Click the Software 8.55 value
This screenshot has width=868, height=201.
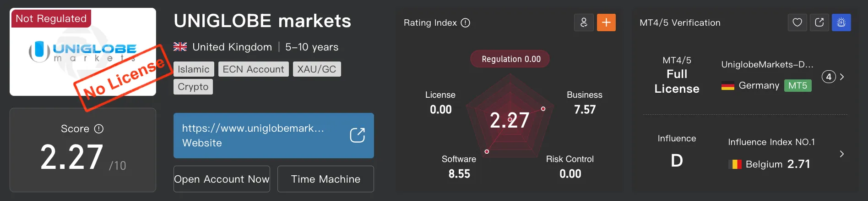coord(459,174)
